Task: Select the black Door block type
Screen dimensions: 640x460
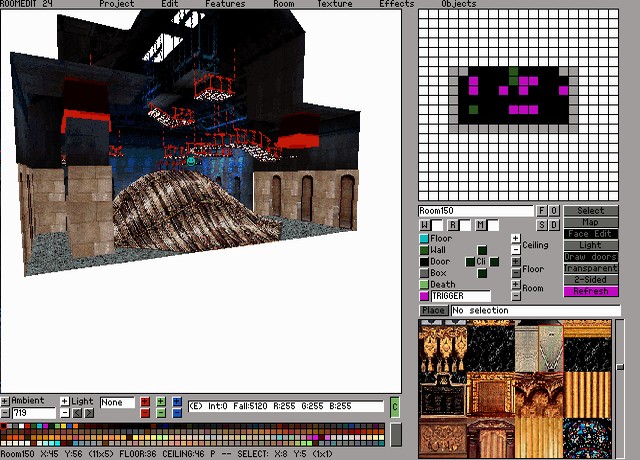Action: point(424,262)
